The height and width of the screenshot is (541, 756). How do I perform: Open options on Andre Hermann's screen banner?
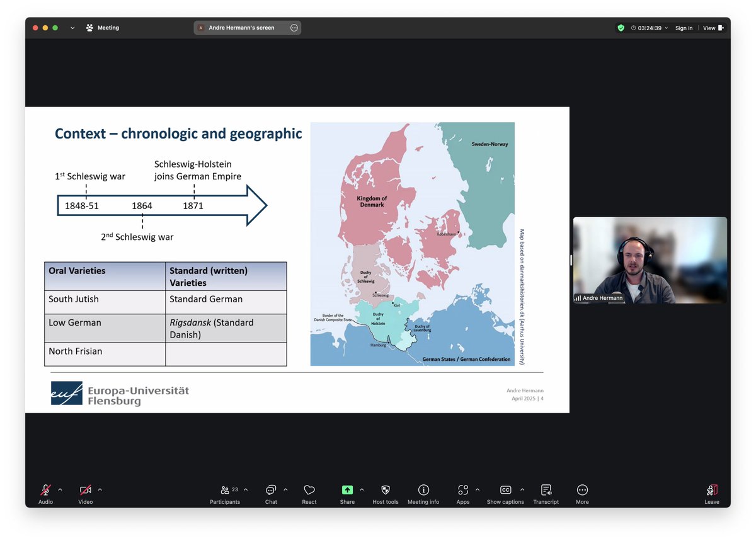click(294, 27)
